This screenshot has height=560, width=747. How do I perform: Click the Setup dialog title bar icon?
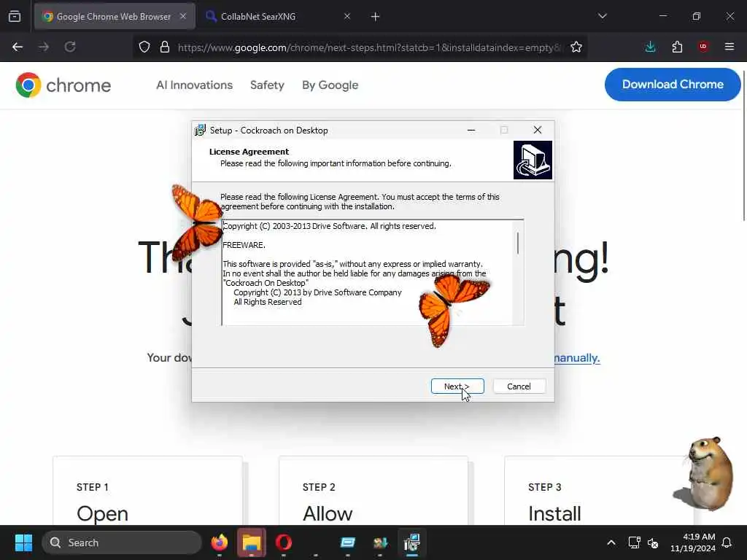[200, 130]
